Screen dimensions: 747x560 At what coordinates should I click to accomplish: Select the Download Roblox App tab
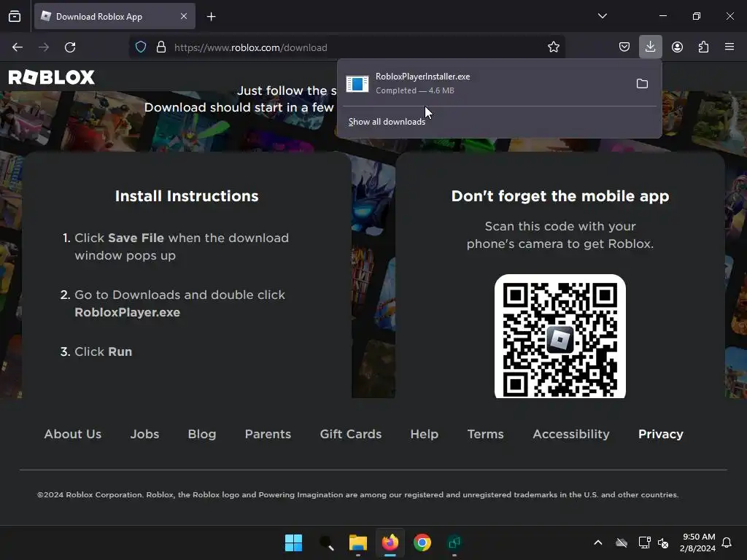point(115,16)
